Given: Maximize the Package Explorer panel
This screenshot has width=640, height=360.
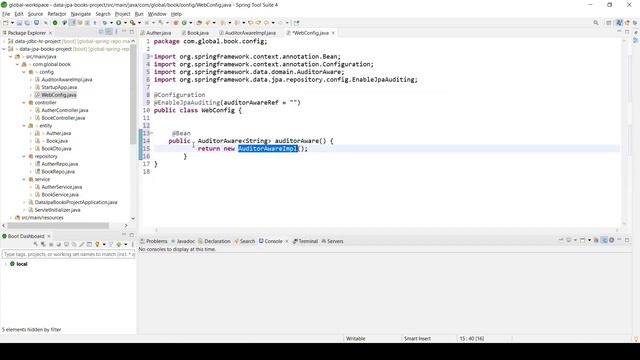Looking at the screenshot, I should [132, 31].
